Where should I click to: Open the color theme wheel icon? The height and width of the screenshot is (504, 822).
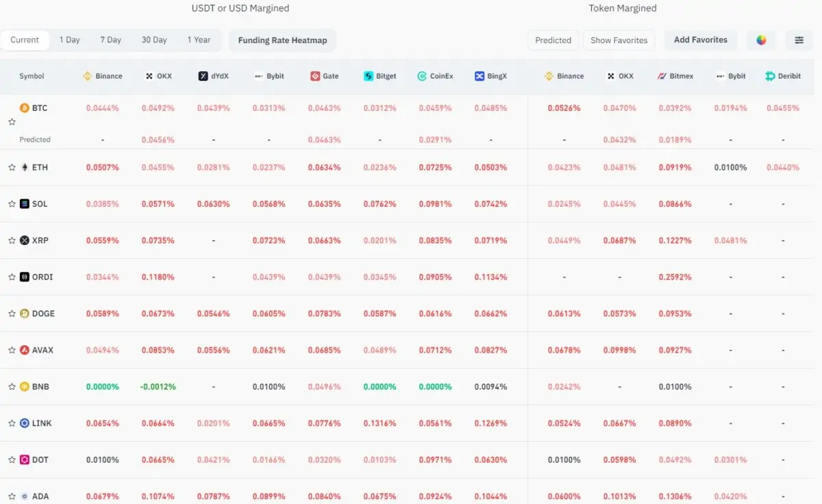pos(761,40)
